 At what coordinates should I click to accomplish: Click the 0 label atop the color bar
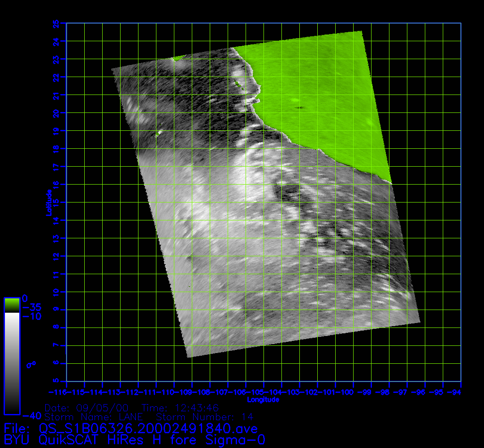25,298
